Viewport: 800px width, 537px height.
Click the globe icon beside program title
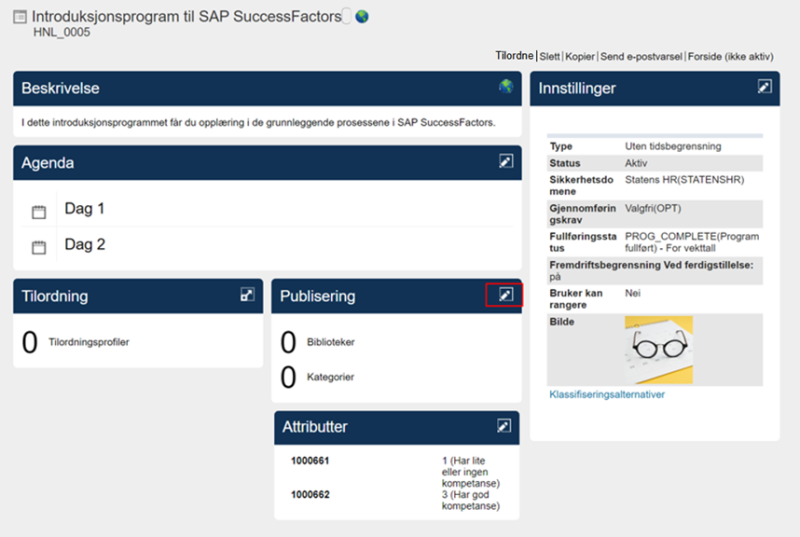click(362, 17)
